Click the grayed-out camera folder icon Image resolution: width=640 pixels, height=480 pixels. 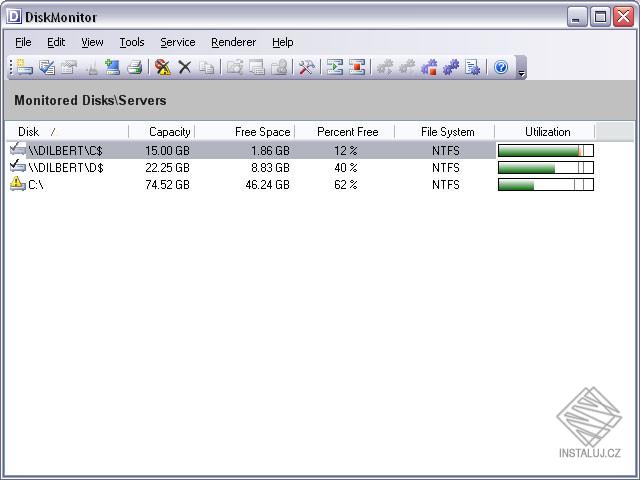tap(235, 67)
